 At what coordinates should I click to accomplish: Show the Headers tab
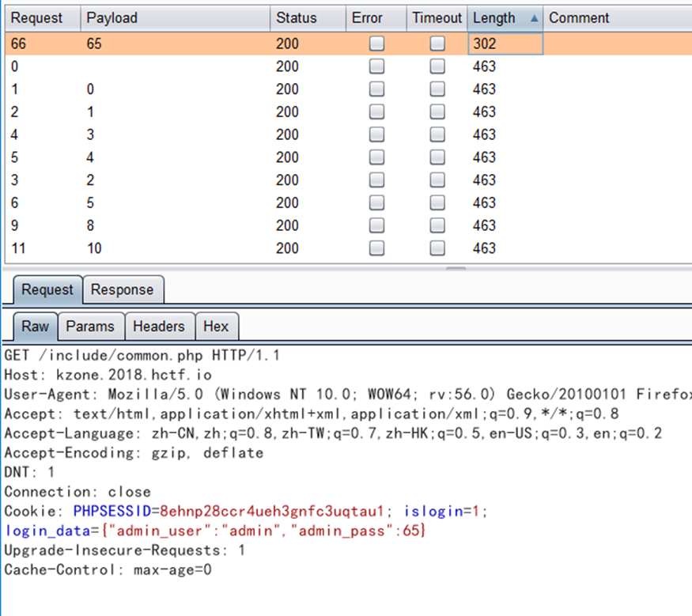pos(158,326)
